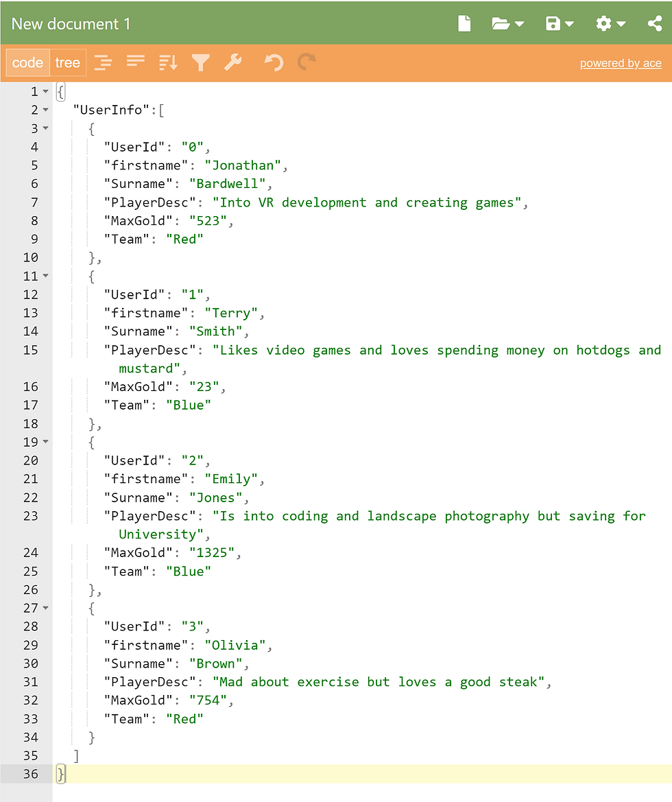Open the save disk dropdown menu
Viewport: 672px width, 802px height.
tap(560, 23)
